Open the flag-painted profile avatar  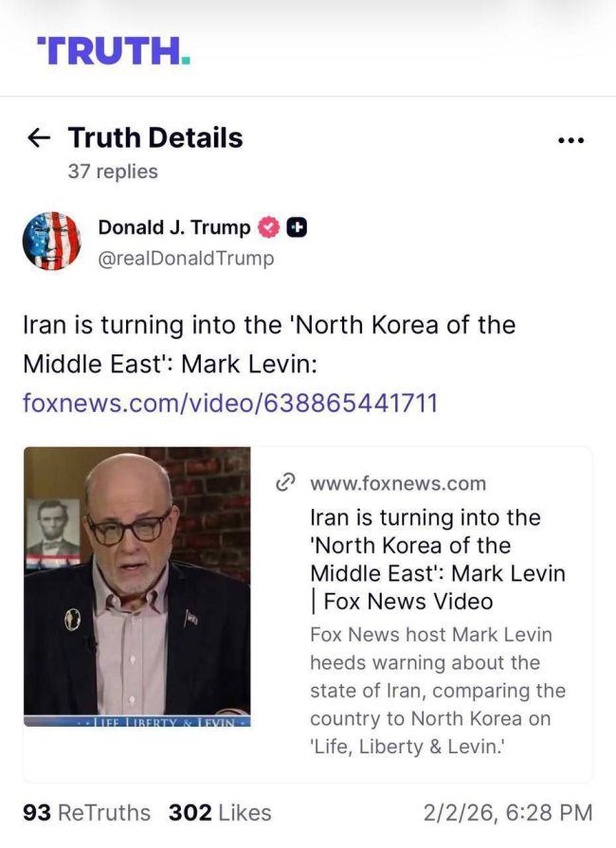pos(51,241)
